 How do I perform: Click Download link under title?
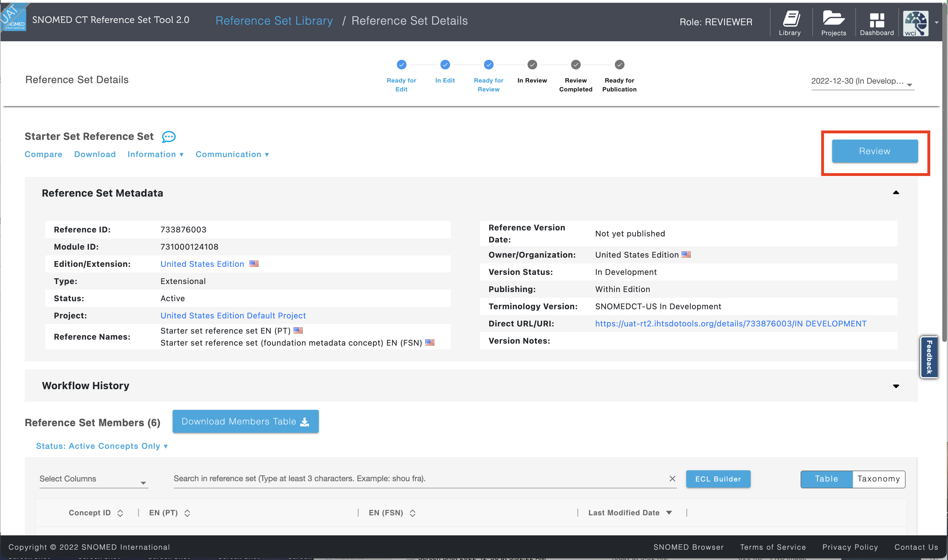click(x=95, y=154)
